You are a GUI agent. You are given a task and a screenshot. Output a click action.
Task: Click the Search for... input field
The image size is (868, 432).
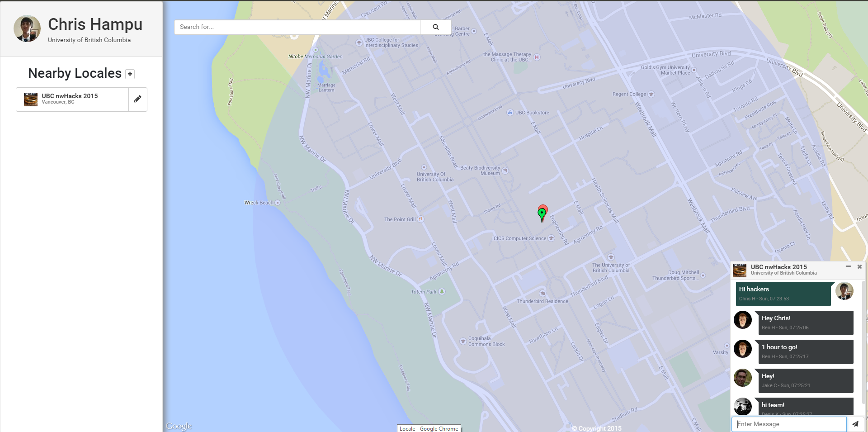click(x=297, y=27)
